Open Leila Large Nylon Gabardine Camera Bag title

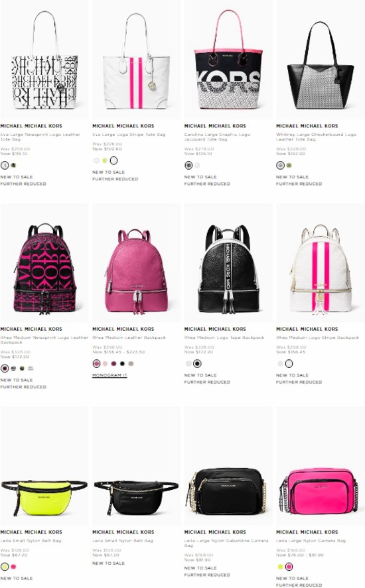coord(226,543)
